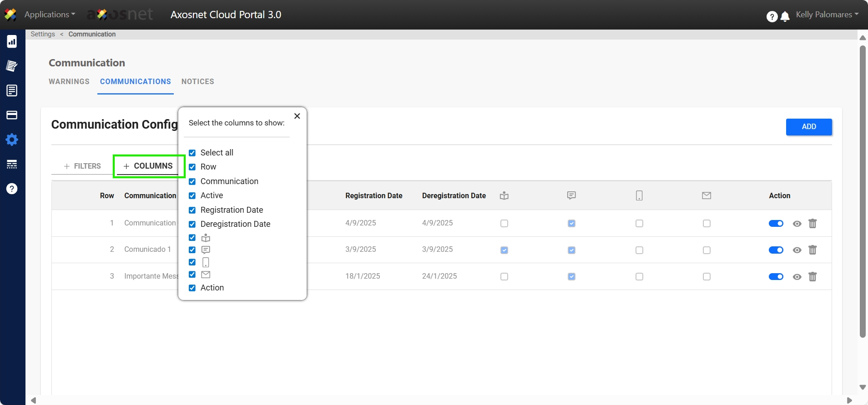Open the Applications dropdown menu
The width and height of the screenshot is (868, 405).
[50, 15]
